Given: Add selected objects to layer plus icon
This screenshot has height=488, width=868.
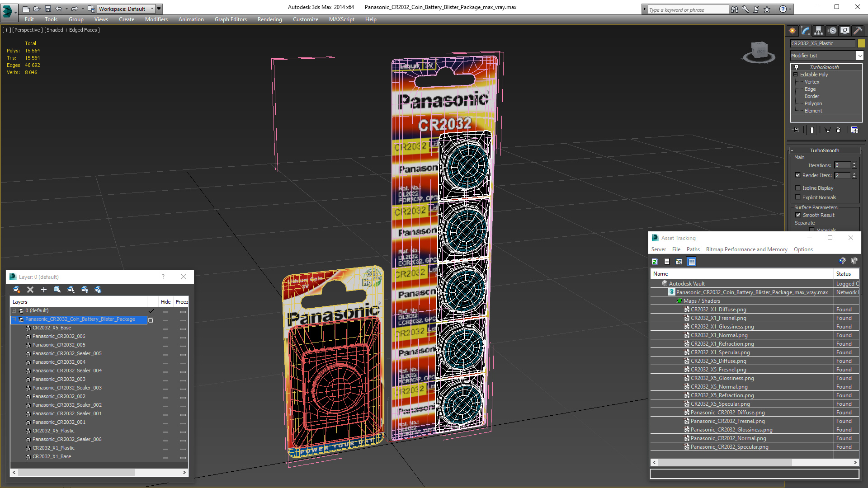Looking at the screenshot, I should pyautogui.click(x=44, y=290).
